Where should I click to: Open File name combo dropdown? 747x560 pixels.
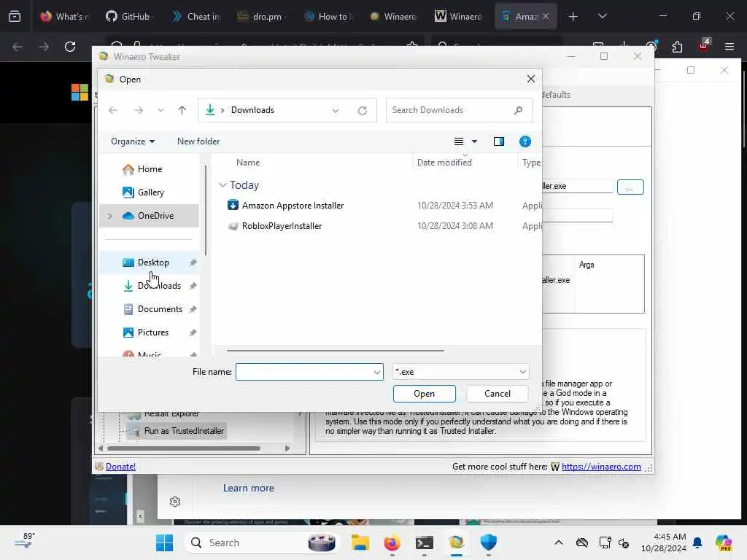[377, 372]
